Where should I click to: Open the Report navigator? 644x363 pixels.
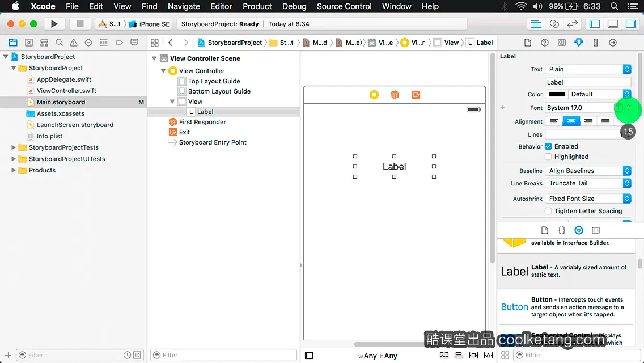pos(134,43)
